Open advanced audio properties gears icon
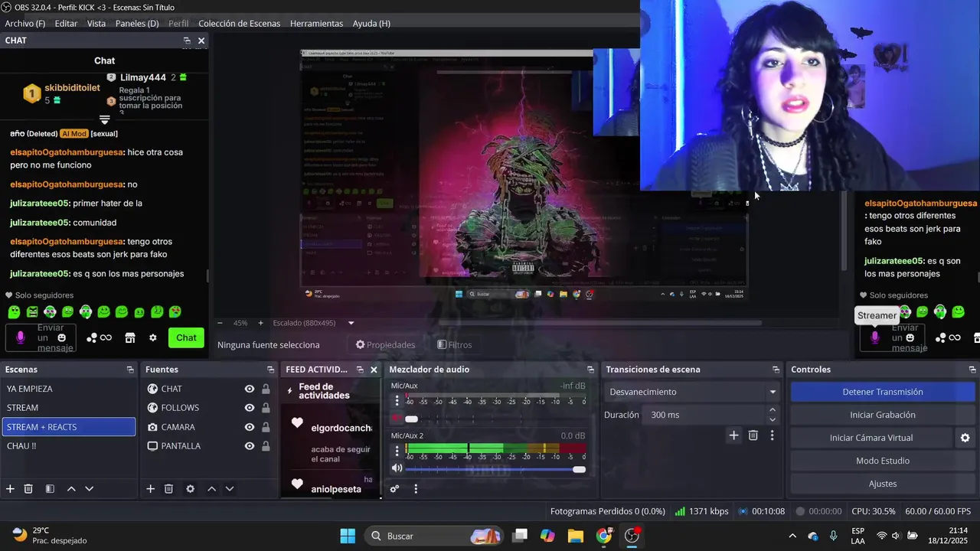The height and width of the screenshot is (551, 980). point(395,489)
